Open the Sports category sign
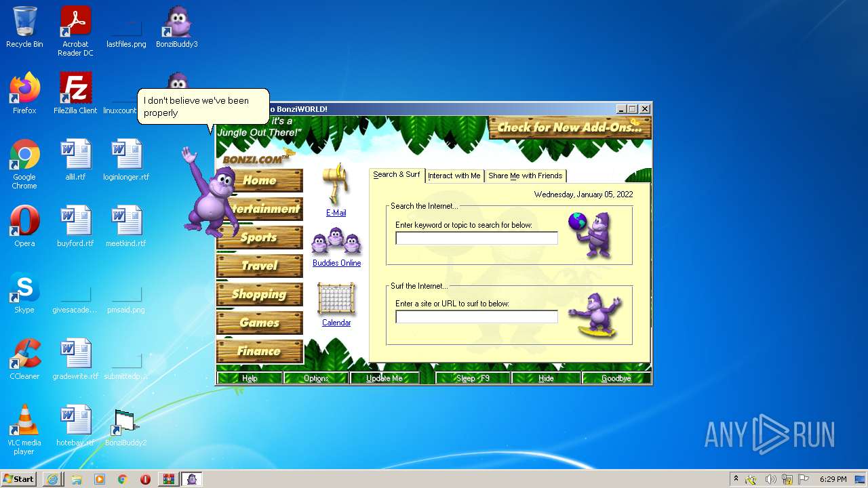 point(260,237)
